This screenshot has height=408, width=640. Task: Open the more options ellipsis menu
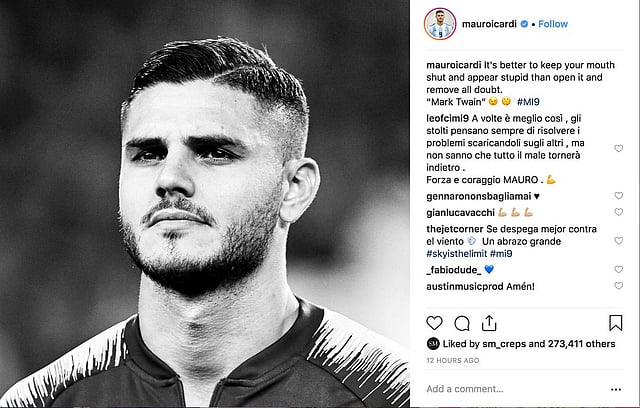tap(616, 390)
